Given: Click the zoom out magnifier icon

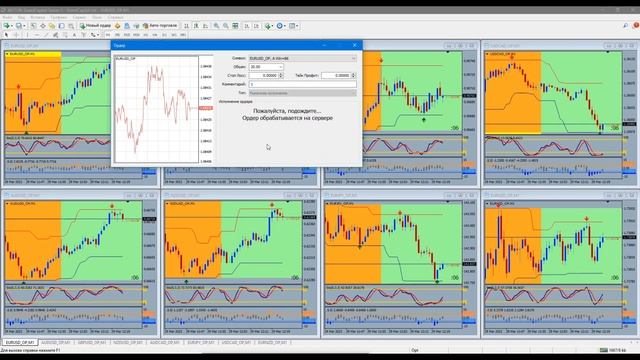Looking at the screenshot, I should point(225,26).
